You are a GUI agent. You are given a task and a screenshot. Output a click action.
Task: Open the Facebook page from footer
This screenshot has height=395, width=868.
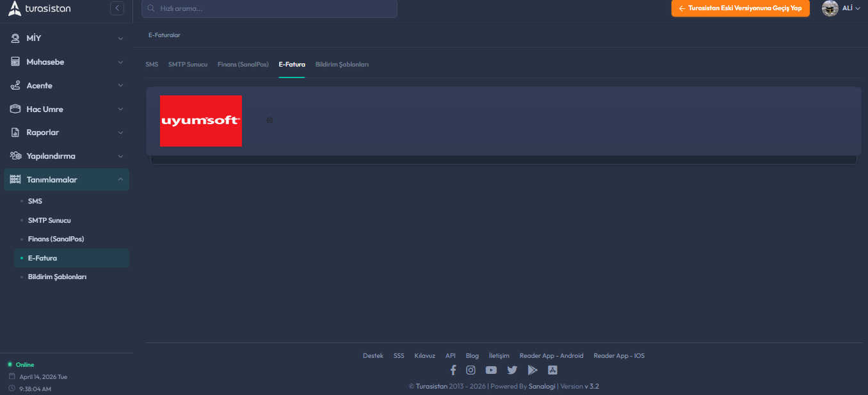pos(453,370)
